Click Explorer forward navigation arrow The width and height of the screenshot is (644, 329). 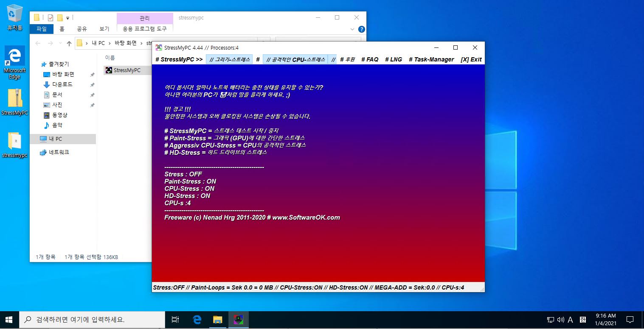[50, 43]
